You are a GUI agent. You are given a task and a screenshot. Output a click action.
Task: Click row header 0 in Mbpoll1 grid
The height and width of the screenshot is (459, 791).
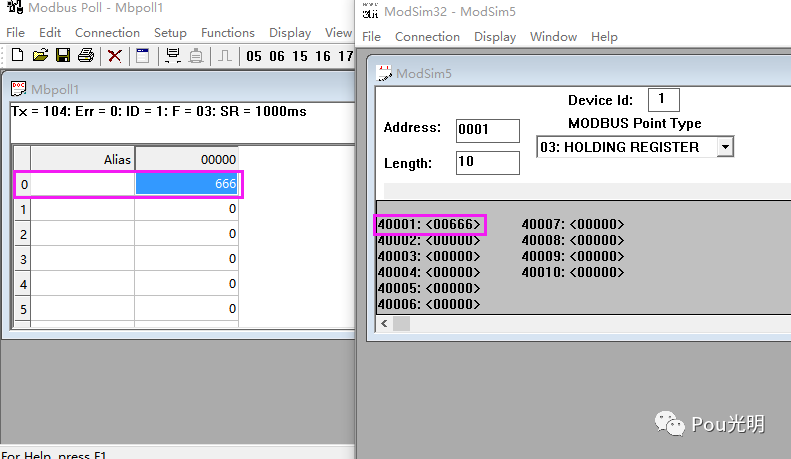click(23, 185)
